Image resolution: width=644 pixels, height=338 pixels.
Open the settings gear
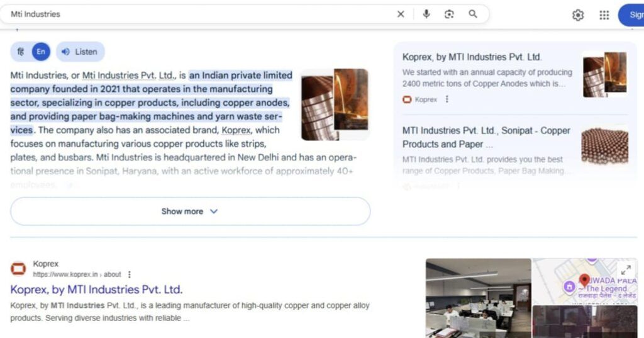click(578, 15)
